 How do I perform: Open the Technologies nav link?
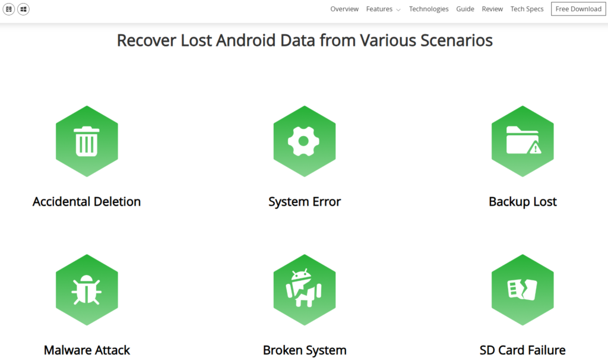point(429,9)
